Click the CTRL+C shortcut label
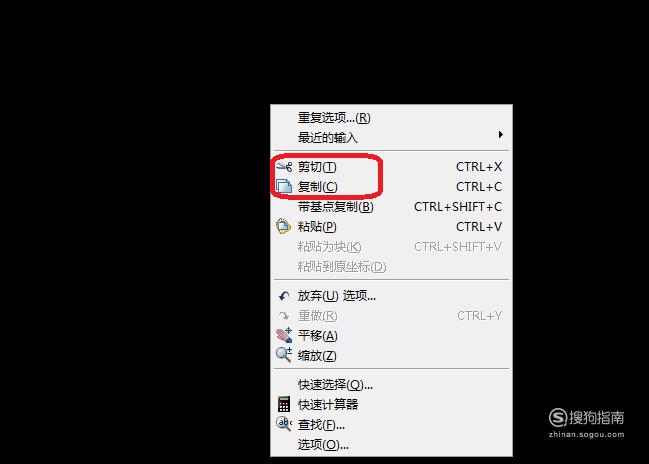The image size is (649, 464). click(479, 187)
